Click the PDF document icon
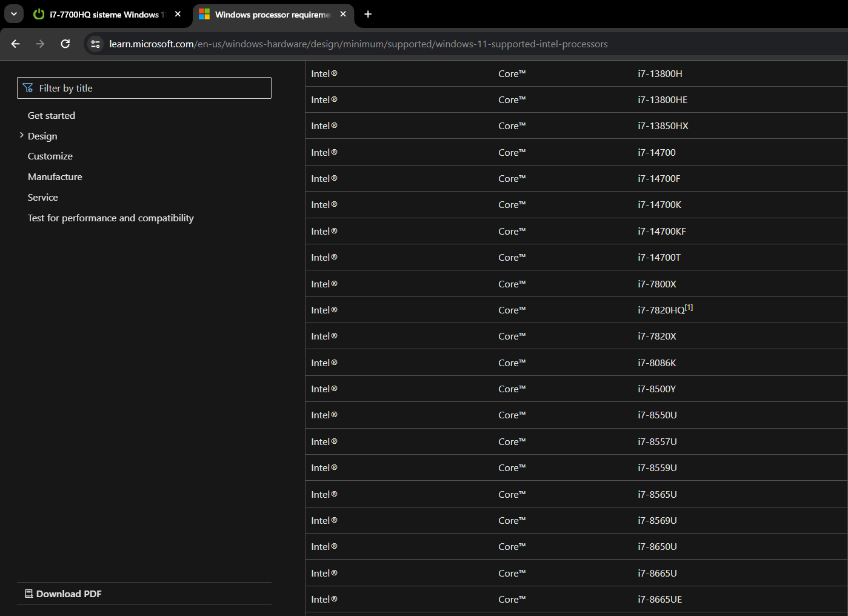Viewport: 848px width, 616px height. 28,594
